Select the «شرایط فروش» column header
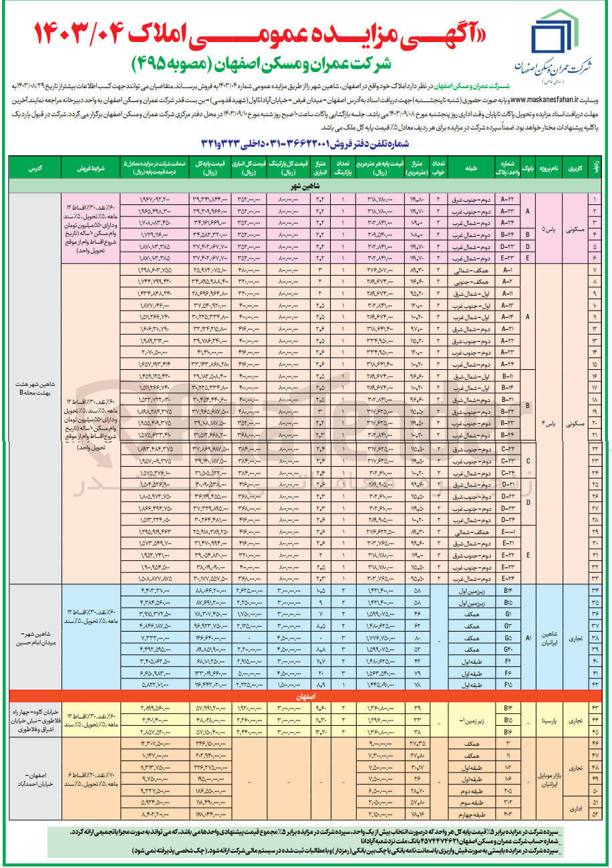 [x=90, y=166]
